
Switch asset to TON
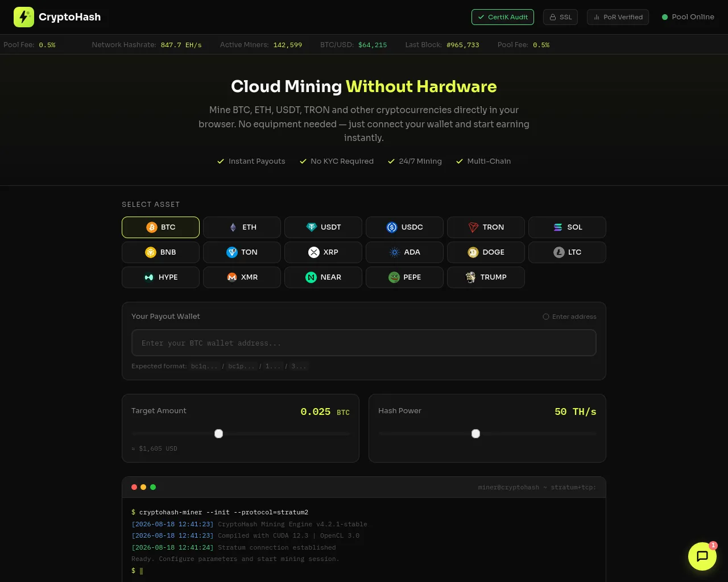pos(242,252)
